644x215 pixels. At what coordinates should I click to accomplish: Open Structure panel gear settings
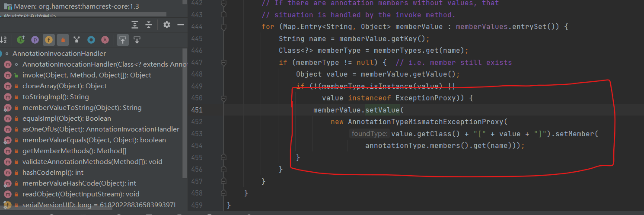167,25
